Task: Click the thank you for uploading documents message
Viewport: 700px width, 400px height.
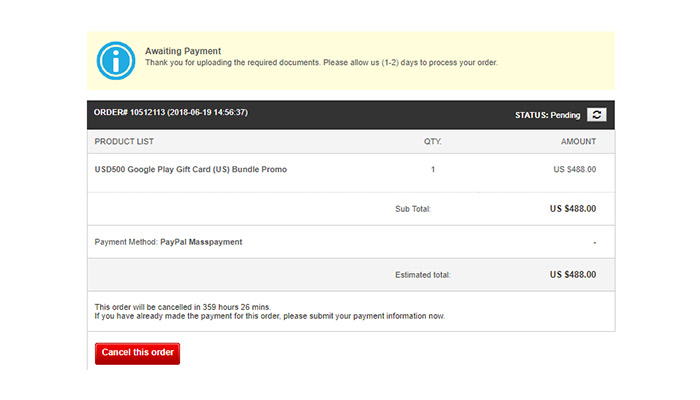Action: coord(321,62)
